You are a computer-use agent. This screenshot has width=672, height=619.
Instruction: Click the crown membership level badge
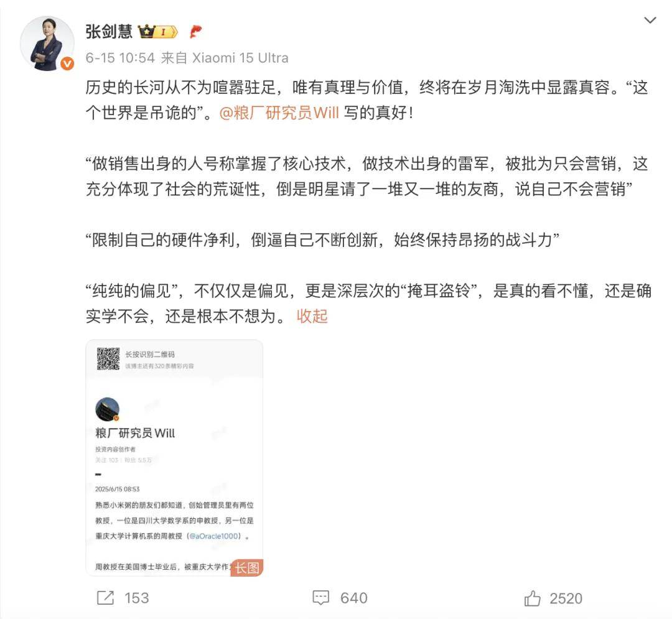click(157, 31)
